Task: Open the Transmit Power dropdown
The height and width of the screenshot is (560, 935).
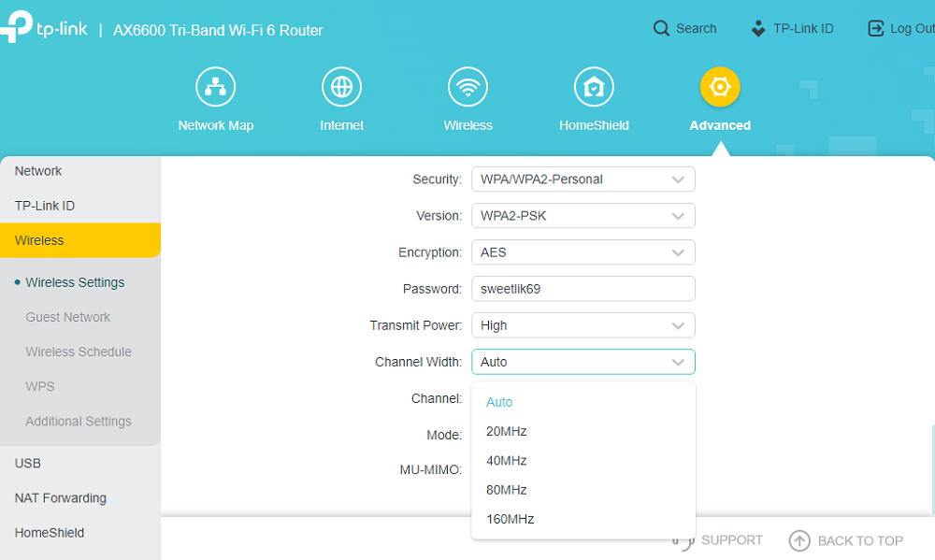Action: pos(583,325)
